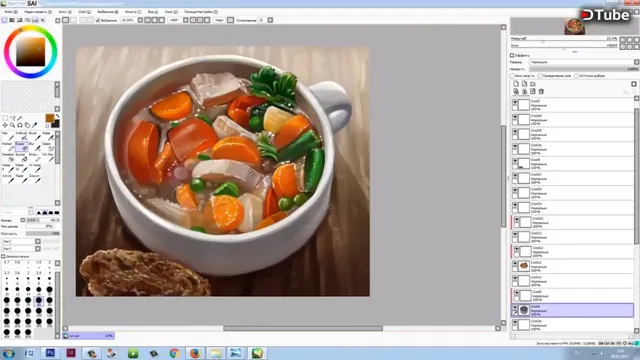
Task: Enable preserve opacity checkbox in layer panel
Action: pos(512,76)
